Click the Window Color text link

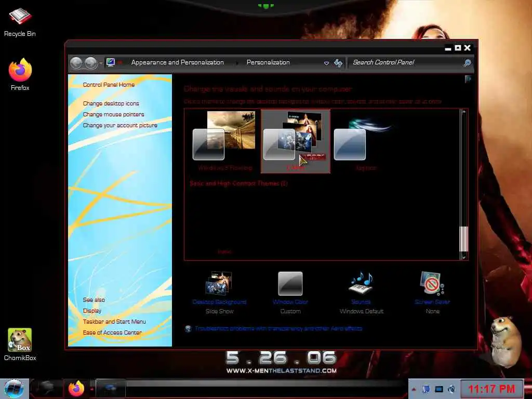290,302
